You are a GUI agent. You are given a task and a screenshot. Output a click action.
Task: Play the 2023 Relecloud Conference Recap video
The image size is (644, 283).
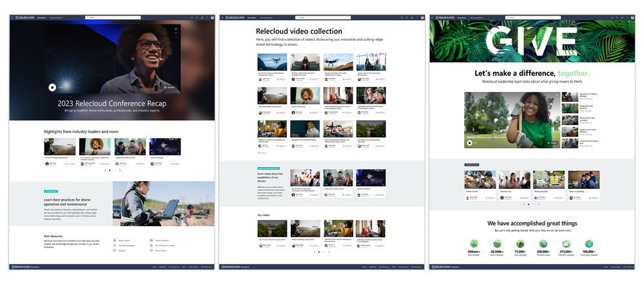click(x=52, y=87)
